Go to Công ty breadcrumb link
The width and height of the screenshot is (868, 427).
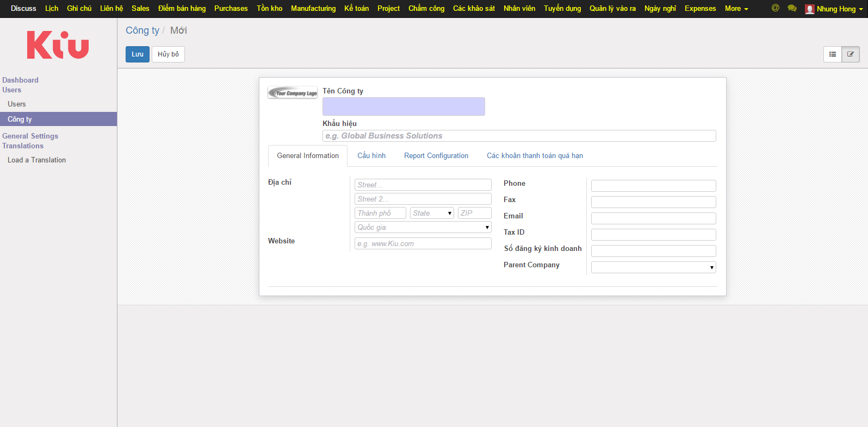coord(142,30)
